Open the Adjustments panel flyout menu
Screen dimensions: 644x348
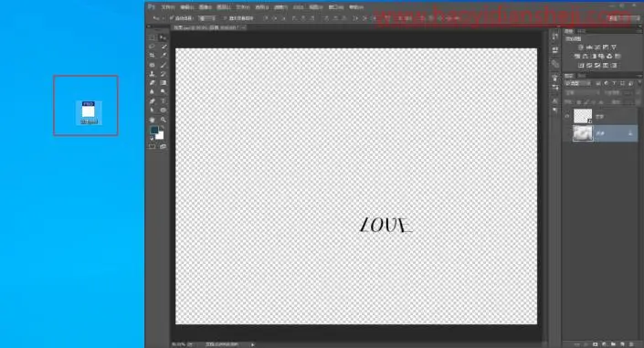pos(639,31)
